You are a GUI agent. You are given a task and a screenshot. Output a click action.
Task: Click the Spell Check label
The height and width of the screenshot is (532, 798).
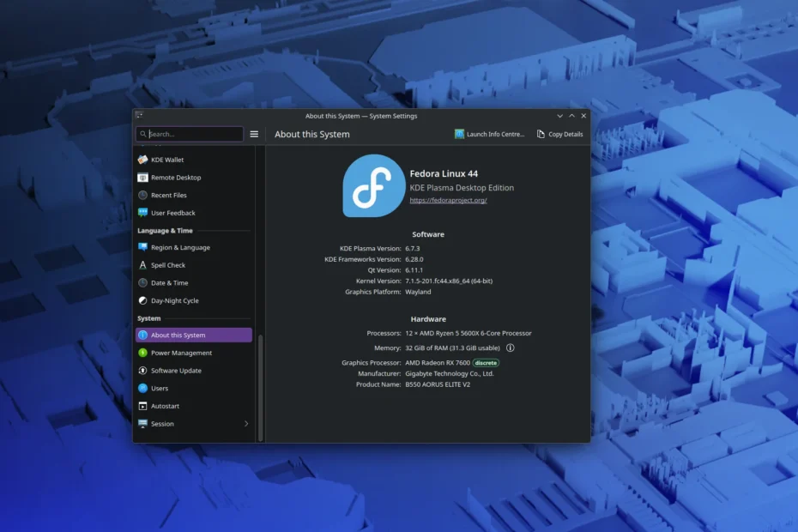[168, 265]
